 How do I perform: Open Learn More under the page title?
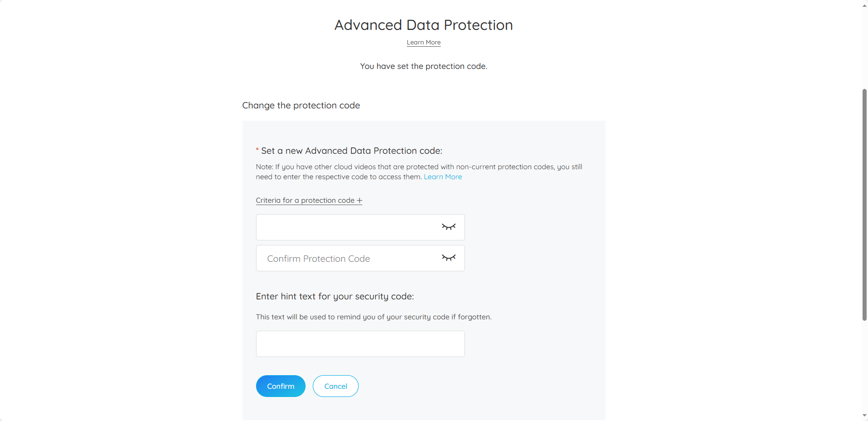tap(424, 42)
